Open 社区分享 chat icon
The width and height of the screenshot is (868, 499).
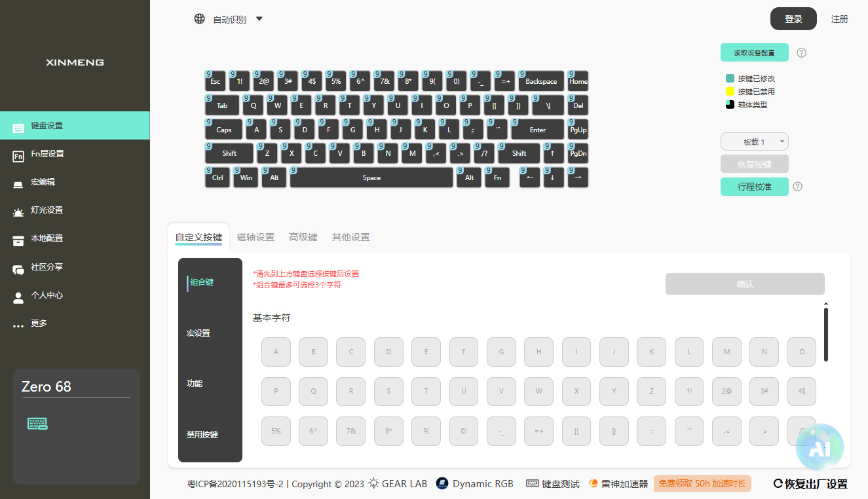click(x=18, y=268)
